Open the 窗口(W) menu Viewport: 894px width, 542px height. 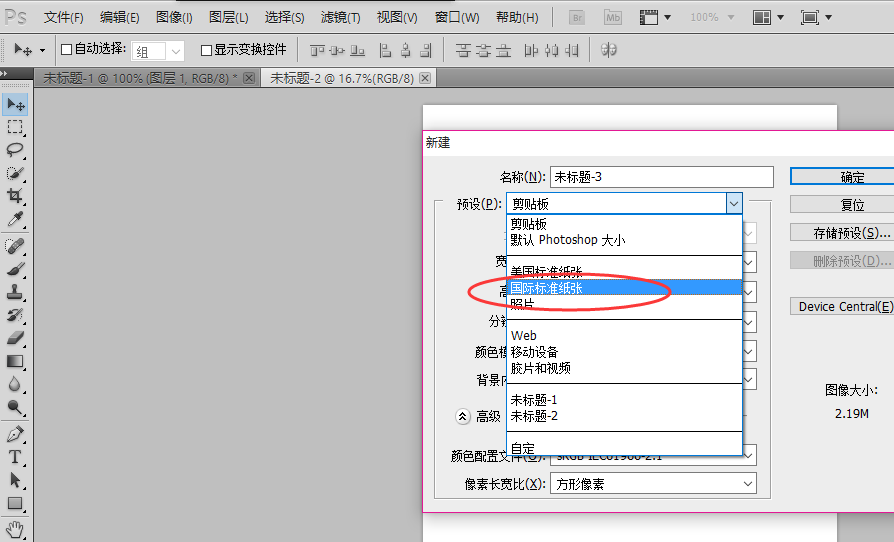(x=457, y=18)
